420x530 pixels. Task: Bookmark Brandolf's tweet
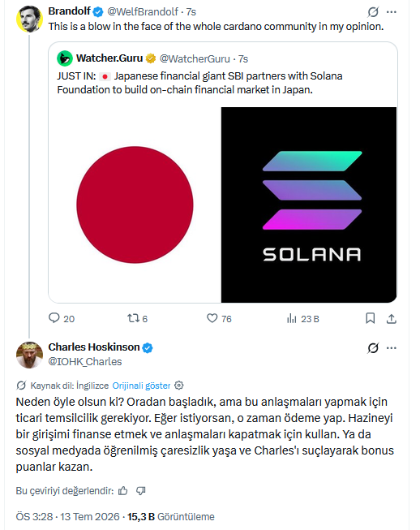[371, 318]
